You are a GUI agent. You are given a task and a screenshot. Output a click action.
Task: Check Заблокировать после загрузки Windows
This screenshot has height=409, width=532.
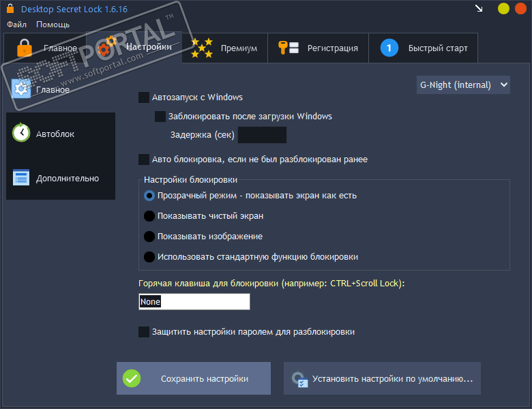pyautogui.click(x=160, y=117)
